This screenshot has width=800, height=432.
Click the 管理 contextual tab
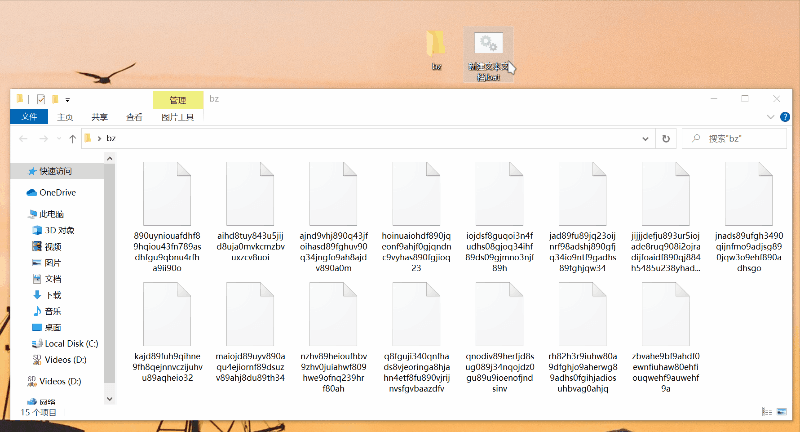pos(178,100)
